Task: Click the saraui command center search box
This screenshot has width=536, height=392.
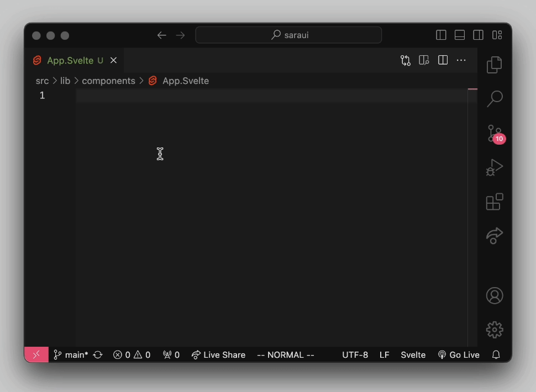Action: [x=288, y=35]
